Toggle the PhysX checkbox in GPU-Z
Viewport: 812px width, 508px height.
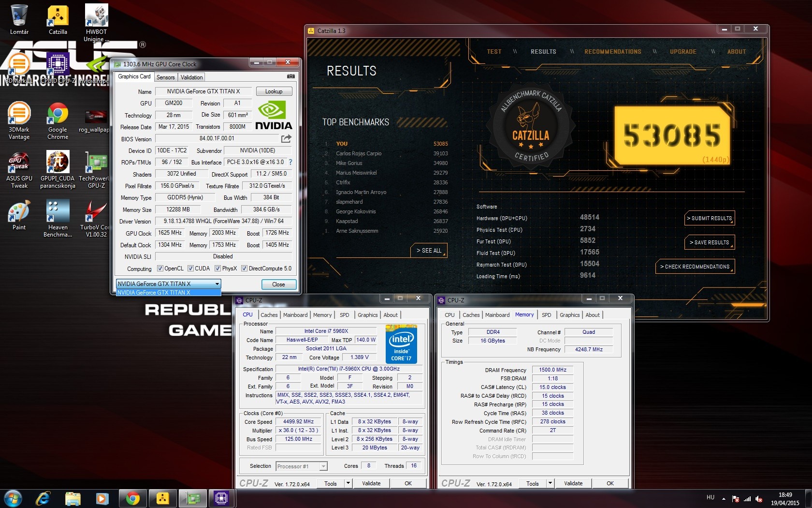pos(217,269)
